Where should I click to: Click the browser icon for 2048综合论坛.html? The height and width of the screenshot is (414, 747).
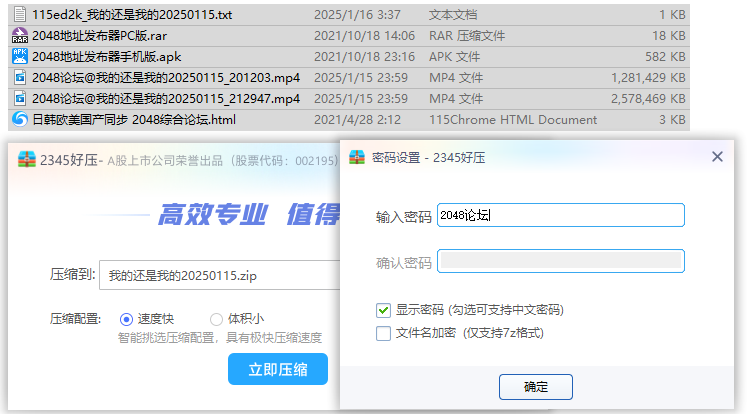20,119
